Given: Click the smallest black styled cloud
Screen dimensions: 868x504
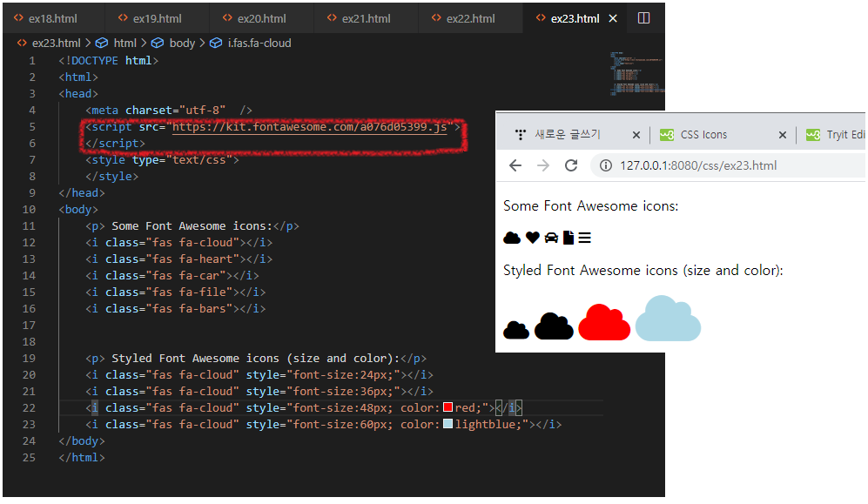Looking at the screenshot, I should 516,330.
